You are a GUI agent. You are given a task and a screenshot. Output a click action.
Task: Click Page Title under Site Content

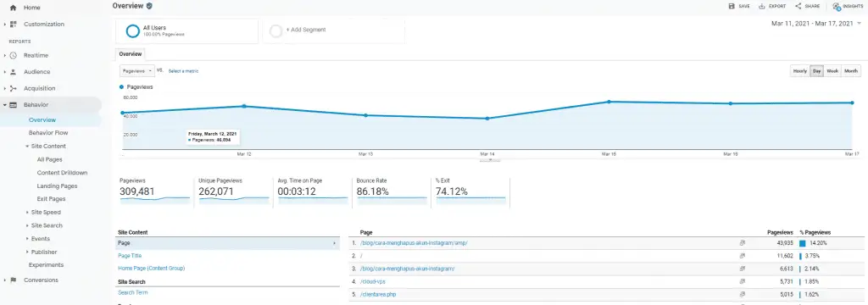[130, 256]
